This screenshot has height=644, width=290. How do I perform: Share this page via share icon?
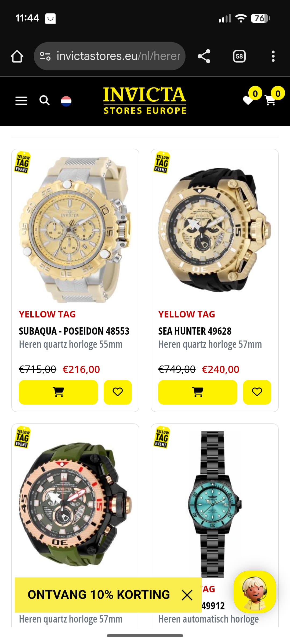tap(204, 56)
